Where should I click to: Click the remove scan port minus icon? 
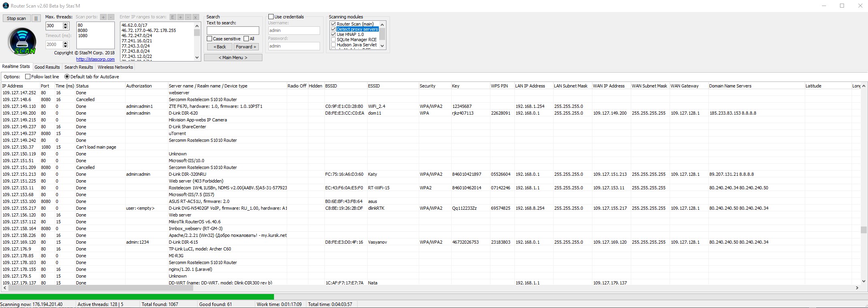click(x=111, y=17)
